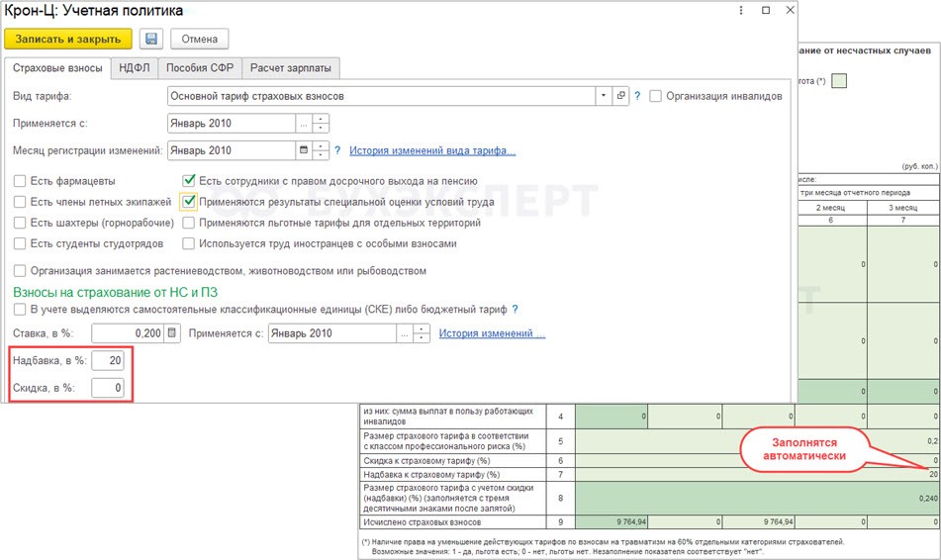This screenshot has width=941, height=560.
Task: Open calendar picker for registration month
Action: click(x=304, y=150)
